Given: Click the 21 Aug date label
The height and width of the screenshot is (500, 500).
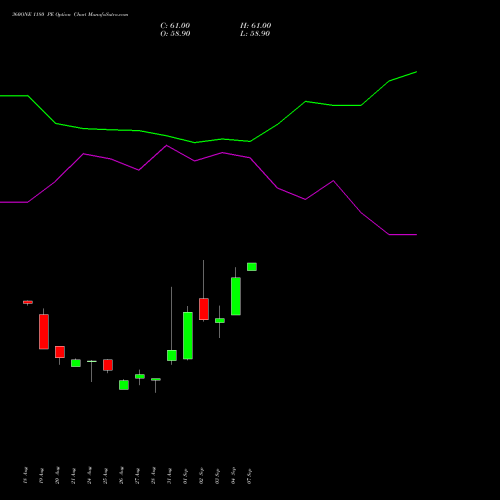Looking at the screenshot, I should tap(73, 475).
